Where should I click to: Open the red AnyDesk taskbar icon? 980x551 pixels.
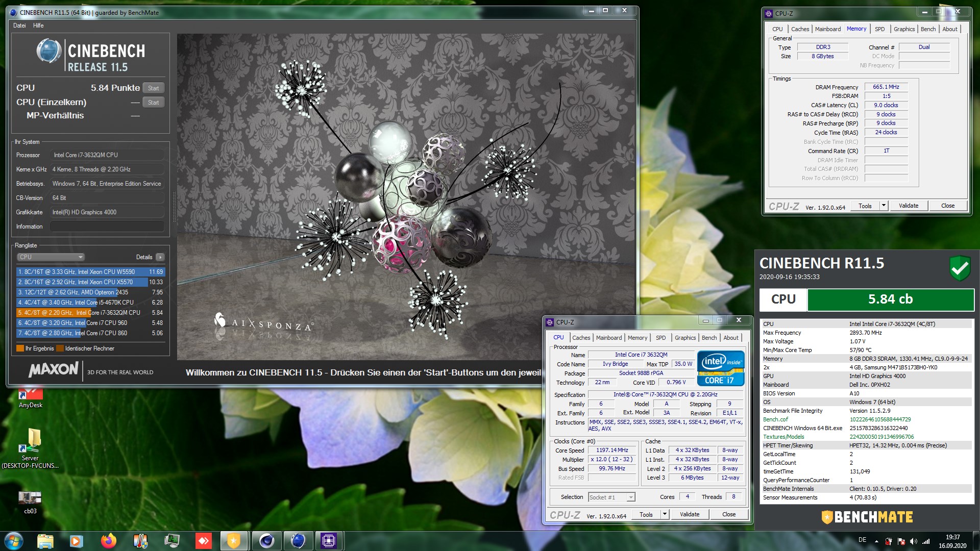(203, 540)
